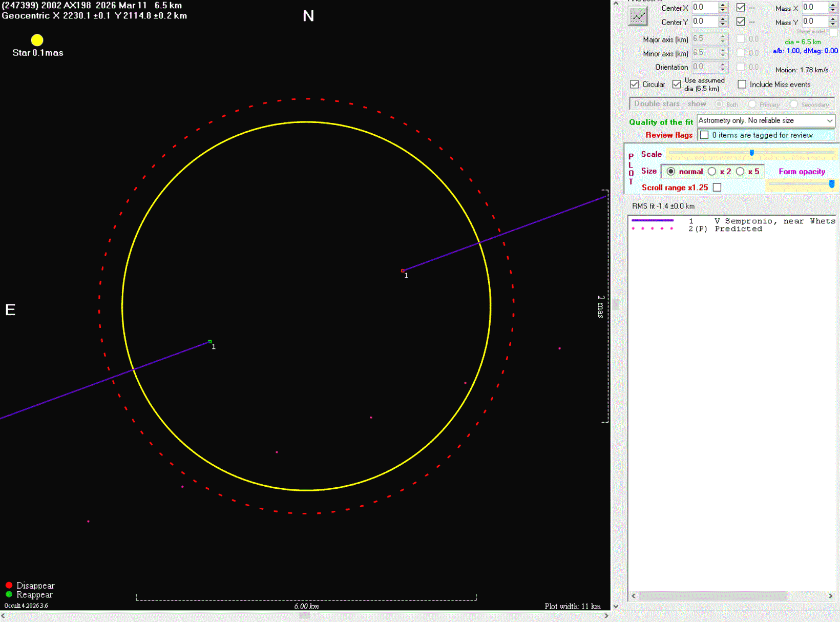The width and height of the screenshot is (840, 622).
Task: Enable Include Miss events
Action: click(x=742, y=85)
